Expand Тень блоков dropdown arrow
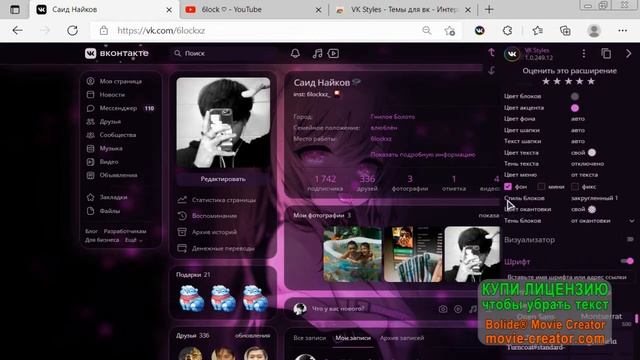Viewport: 640px width, 360px height. pos(631,221)
